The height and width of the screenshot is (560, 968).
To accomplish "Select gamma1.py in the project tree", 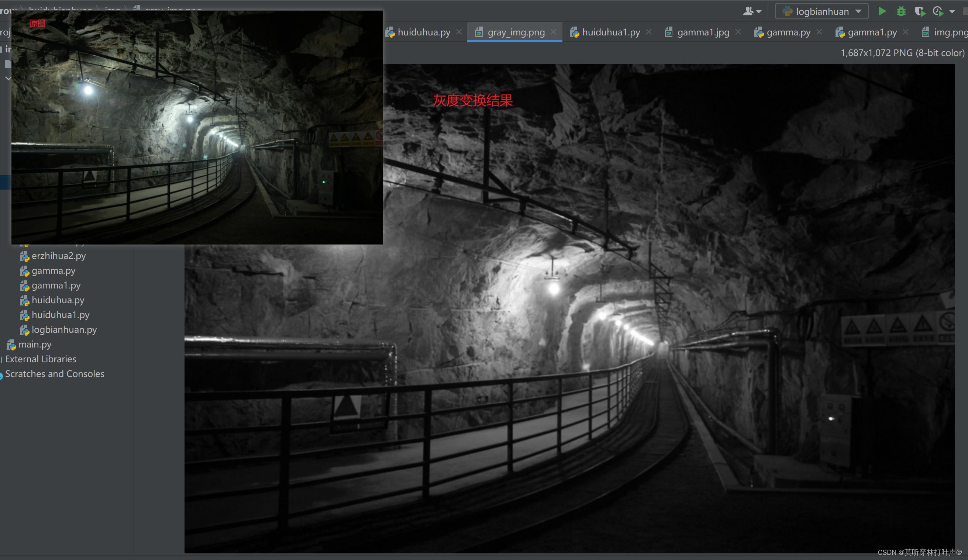I will (56, 286).
